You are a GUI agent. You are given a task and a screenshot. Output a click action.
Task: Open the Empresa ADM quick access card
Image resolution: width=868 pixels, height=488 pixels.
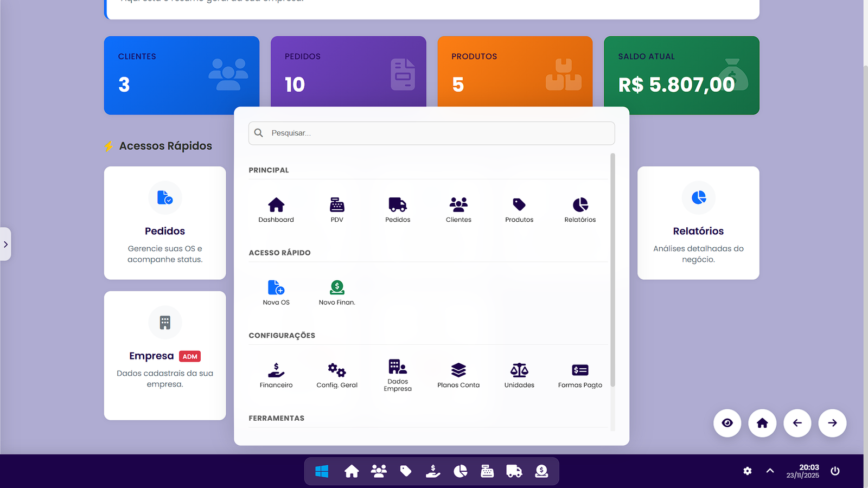165,355
